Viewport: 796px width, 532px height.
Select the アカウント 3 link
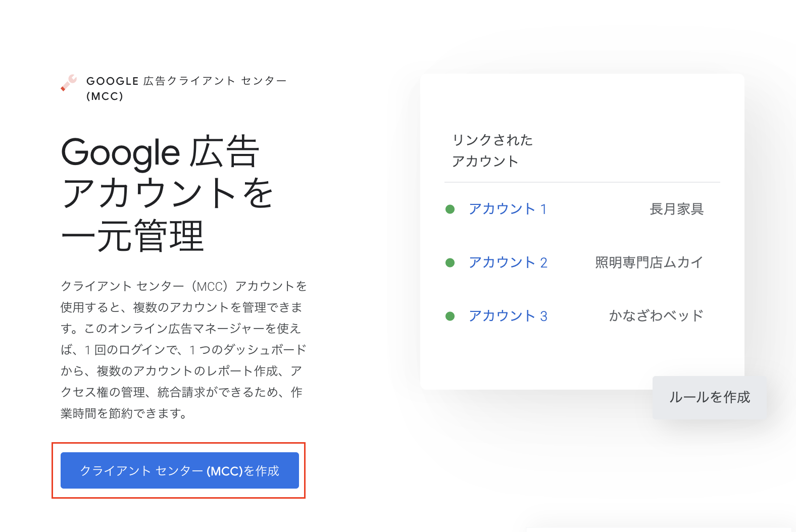coord(508,316)
